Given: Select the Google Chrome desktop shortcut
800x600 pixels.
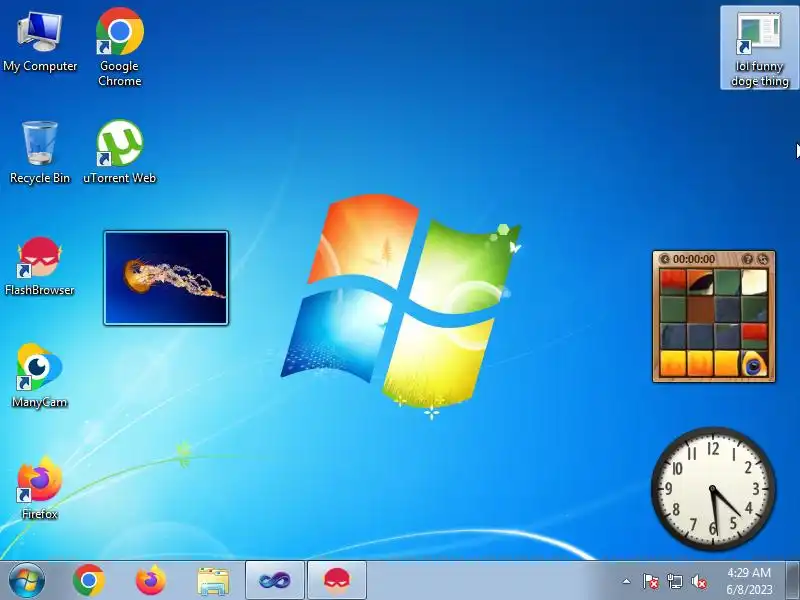Looking at the screenshot, I should pyautogui.click(x=119, y=47).
